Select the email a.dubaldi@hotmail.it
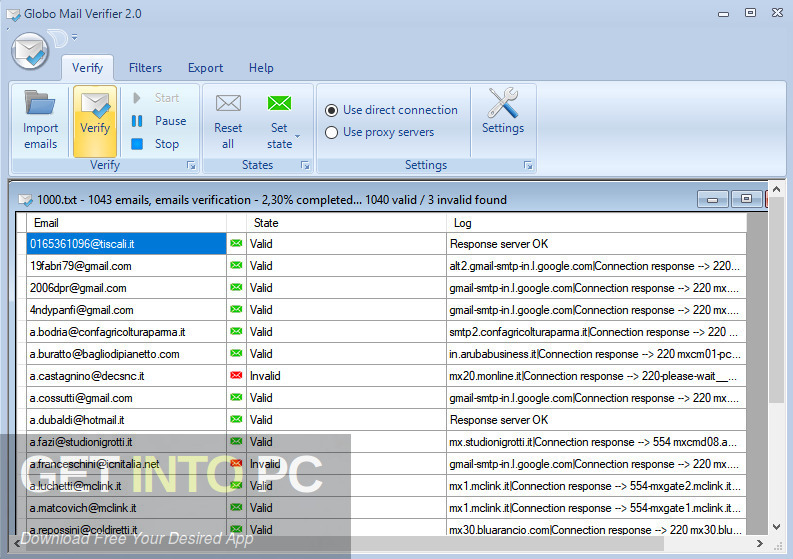The height and width of the screenshot is (559, 793). tap(126, 420)
